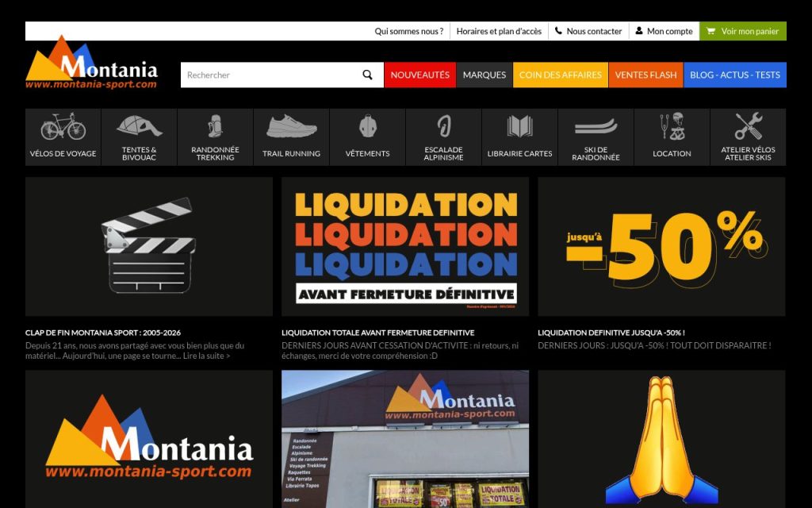Screen dimensions: 812x508
Task: Click text 'TOUT DOIT DISPARAITRE !'
Action: pyautogui.click(x=721, y=346)
